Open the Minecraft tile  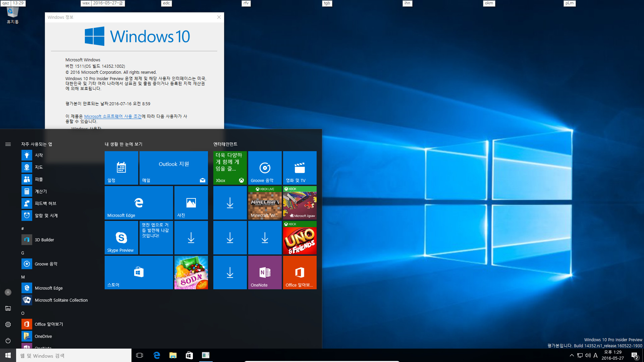265,203
